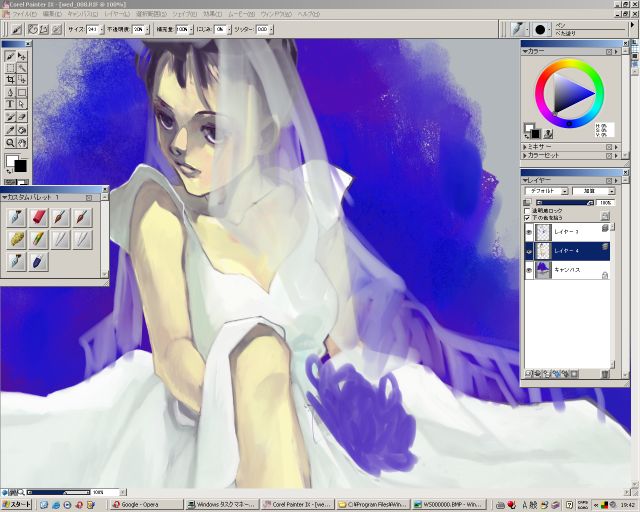
Task: Click the layer opacity 100% field
Action: pyautogui.click(x=605, y=203)
